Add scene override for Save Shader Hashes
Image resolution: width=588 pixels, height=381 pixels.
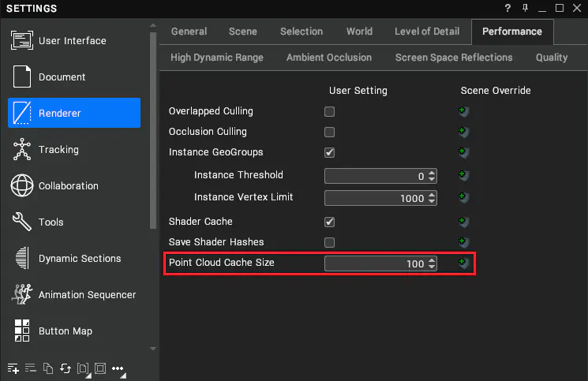pos(463,242)
